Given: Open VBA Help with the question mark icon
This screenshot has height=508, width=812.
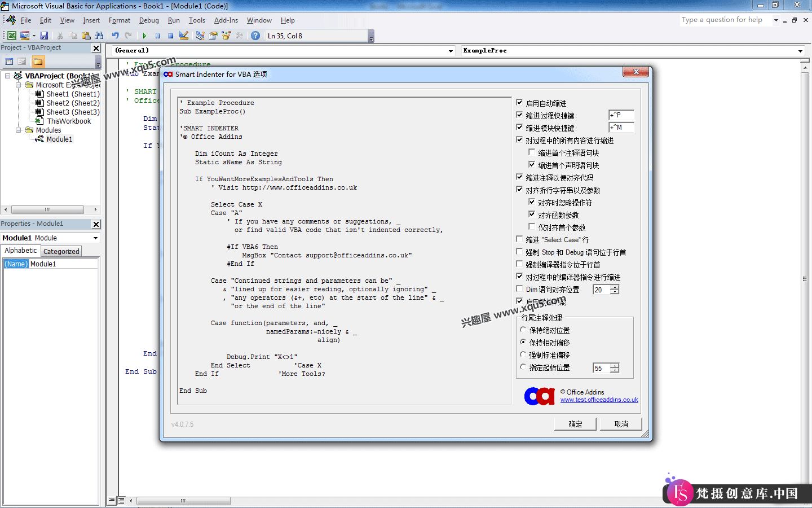Looking at the screenshot, I should click(255, 36).
